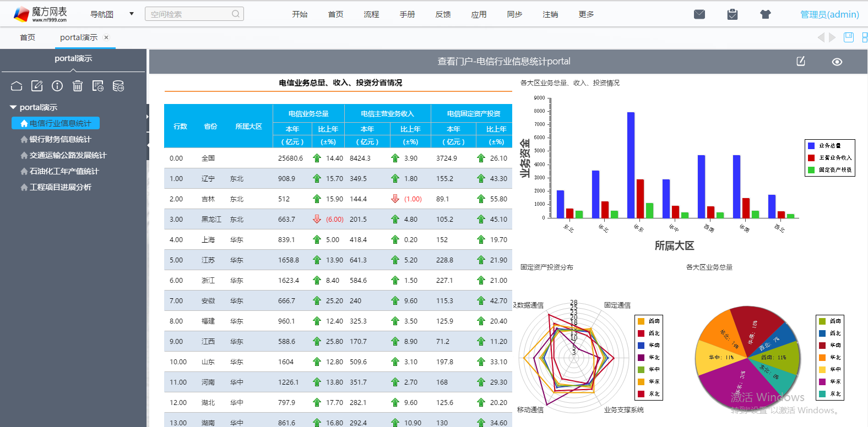Open the clipboard task icon in top bar
The height and width of the screenshot is (427, 868).
point(733,14)
